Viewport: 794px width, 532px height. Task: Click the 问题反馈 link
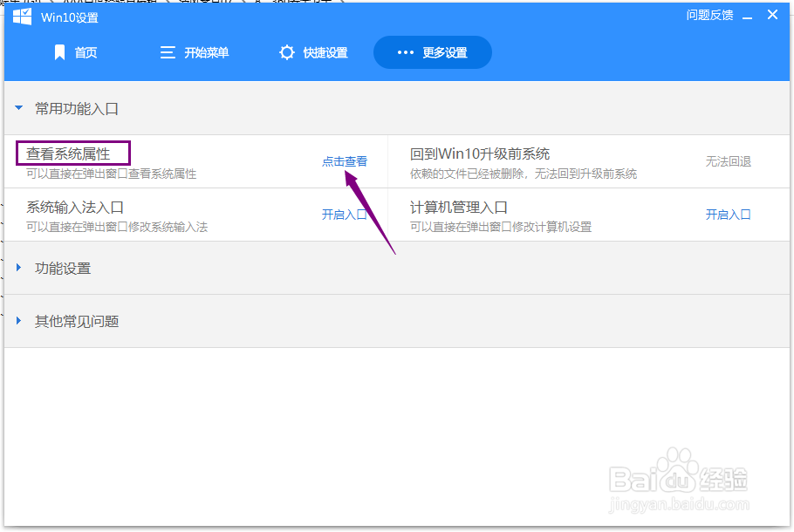click(709, 15)
